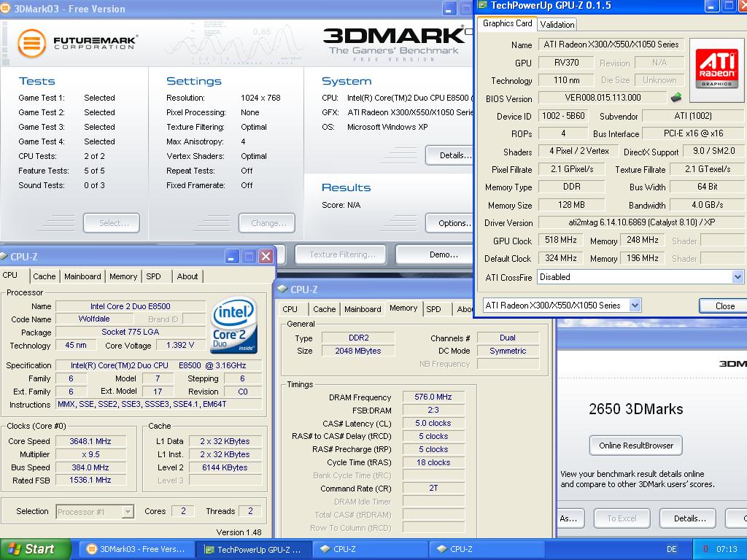Image resolution: width=747 pixels, height=560 pixels.
Task: Click the Texture Filtering... button
Action: pos(341,254)
